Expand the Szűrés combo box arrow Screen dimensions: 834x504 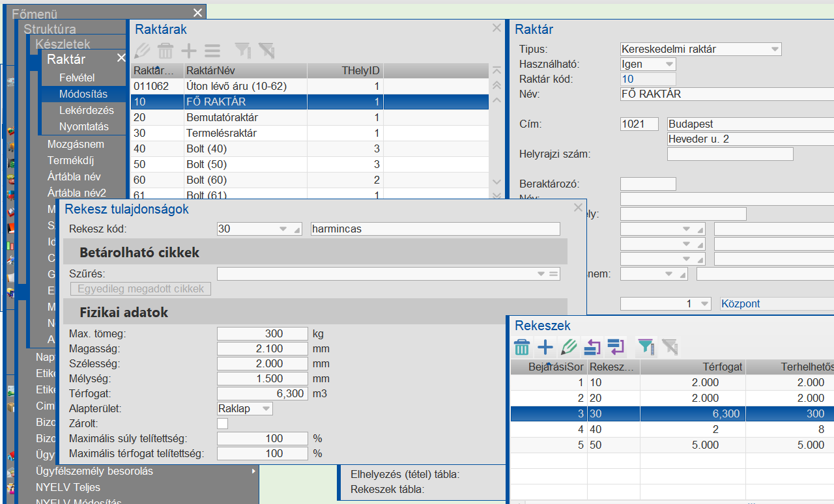coord(541,274)
